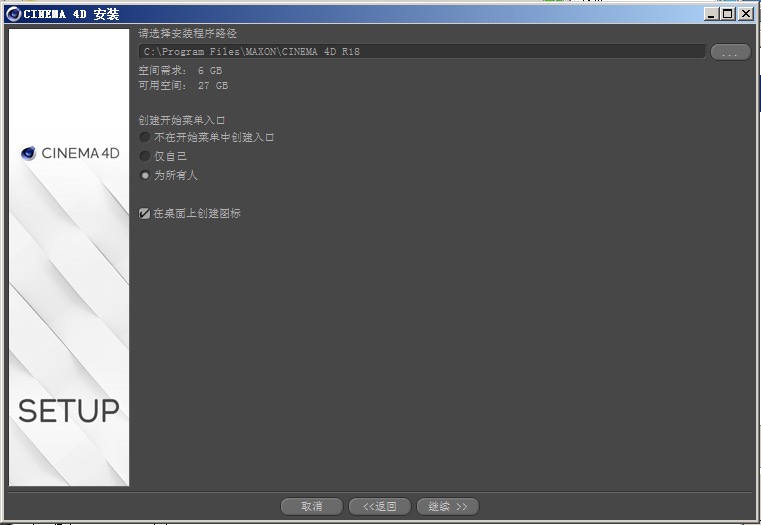
Task: Open the browse '...' path button
Action: 730,52
